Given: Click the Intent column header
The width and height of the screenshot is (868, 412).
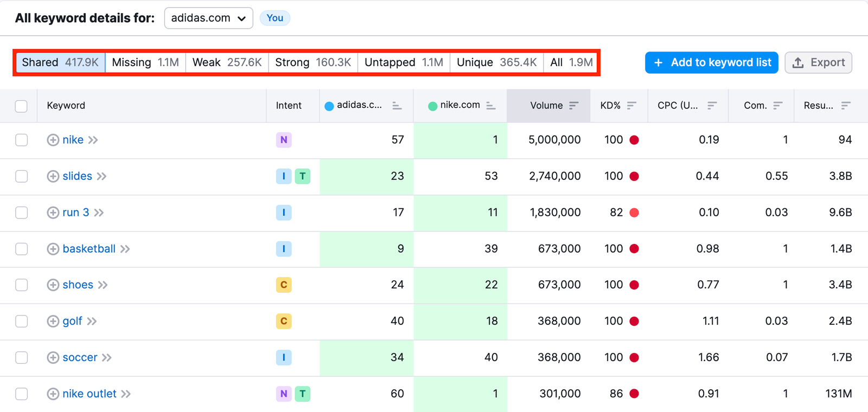Looking at the screenshot, I should pos(289,106).
